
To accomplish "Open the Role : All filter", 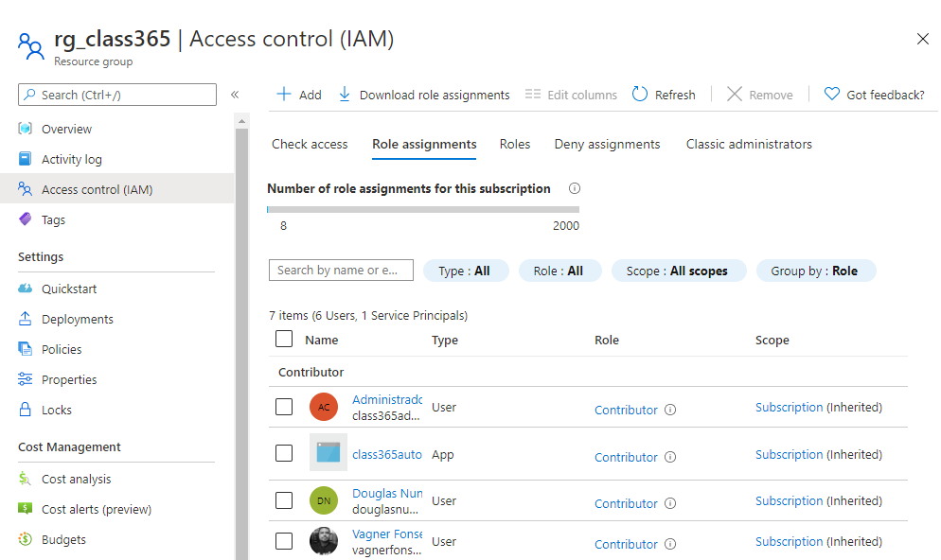I will (559, 271).
